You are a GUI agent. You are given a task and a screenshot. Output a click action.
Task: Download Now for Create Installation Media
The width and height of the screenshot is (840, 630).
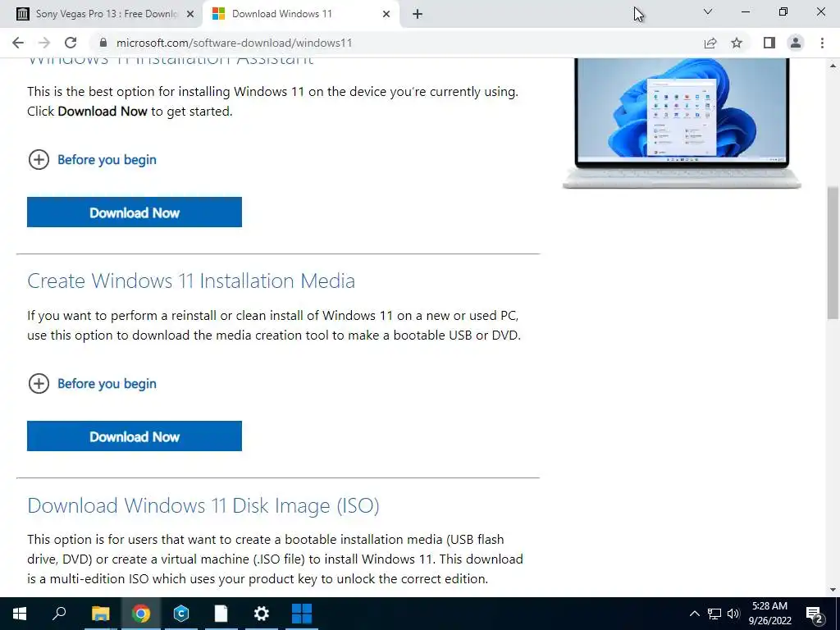pyautogui.click(x=135, y=436)
